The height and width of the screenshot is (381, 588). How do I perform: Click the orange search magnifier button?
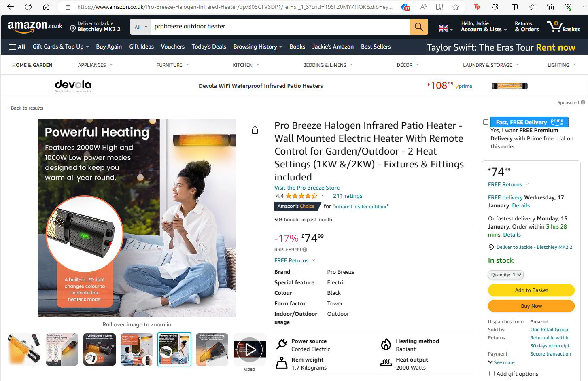419,27
